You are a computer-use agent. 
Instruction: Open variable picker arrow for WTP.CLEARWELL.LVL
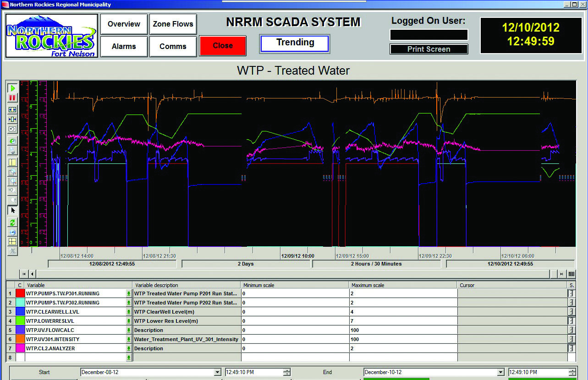click(x=129, y=312)
